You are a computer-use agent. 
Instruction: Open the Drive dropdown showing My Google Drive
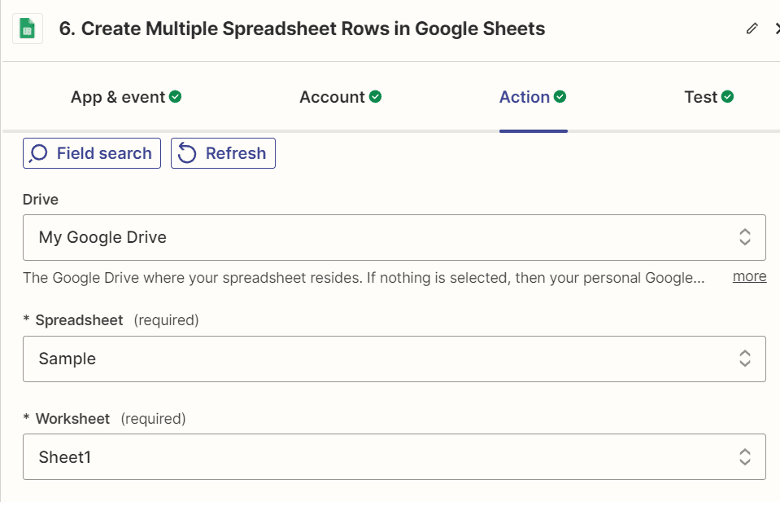pos(394,237)
